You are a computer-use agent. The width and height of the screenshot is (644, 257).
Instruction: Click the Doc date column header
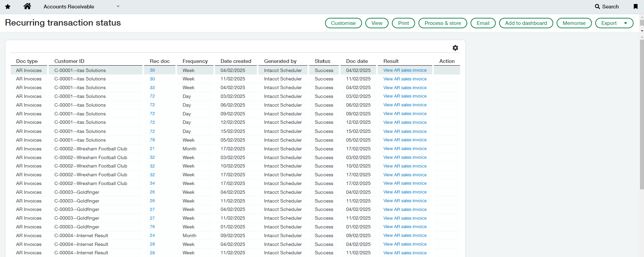(357, 61)
